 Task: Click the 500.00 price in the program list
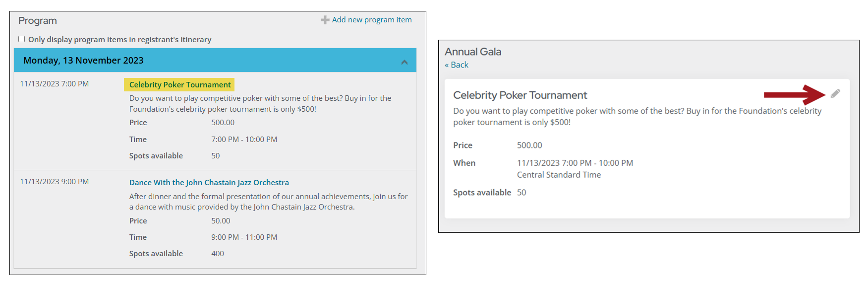(223, 123)
